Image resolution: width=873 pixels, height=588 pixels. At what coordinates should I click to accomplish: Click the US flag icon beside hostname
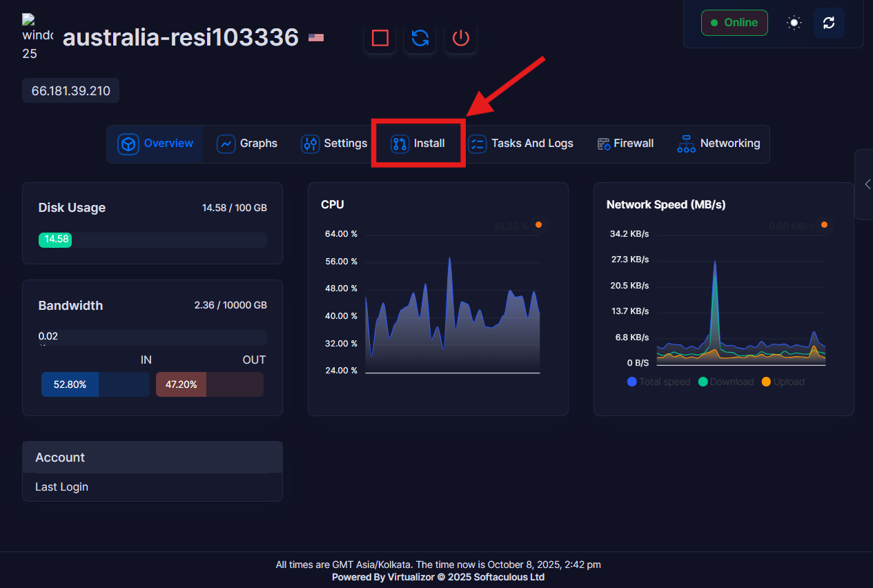coord(316,37)
